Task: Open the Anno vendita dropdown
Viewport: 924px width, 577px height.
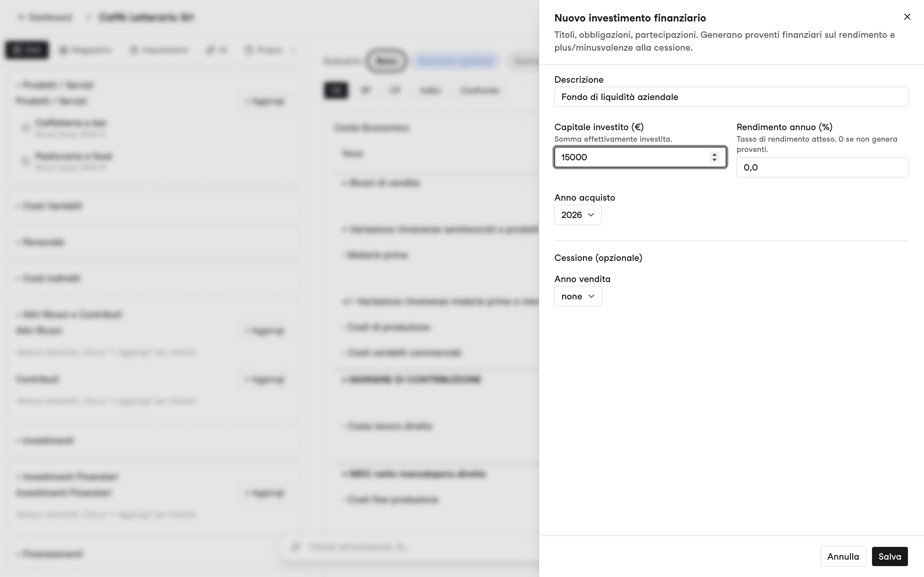Action: [578, 296]
